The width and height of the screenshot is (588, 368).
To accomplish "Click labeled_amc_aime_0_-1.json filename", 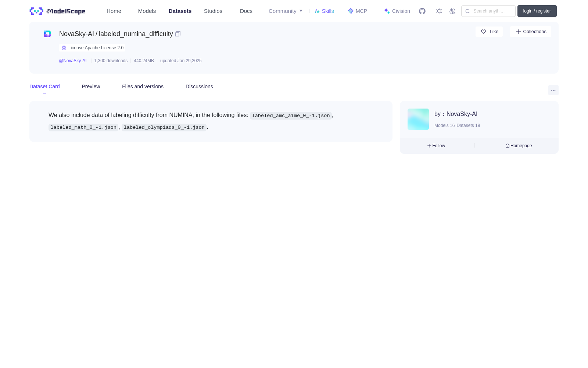I will point(291,116).
